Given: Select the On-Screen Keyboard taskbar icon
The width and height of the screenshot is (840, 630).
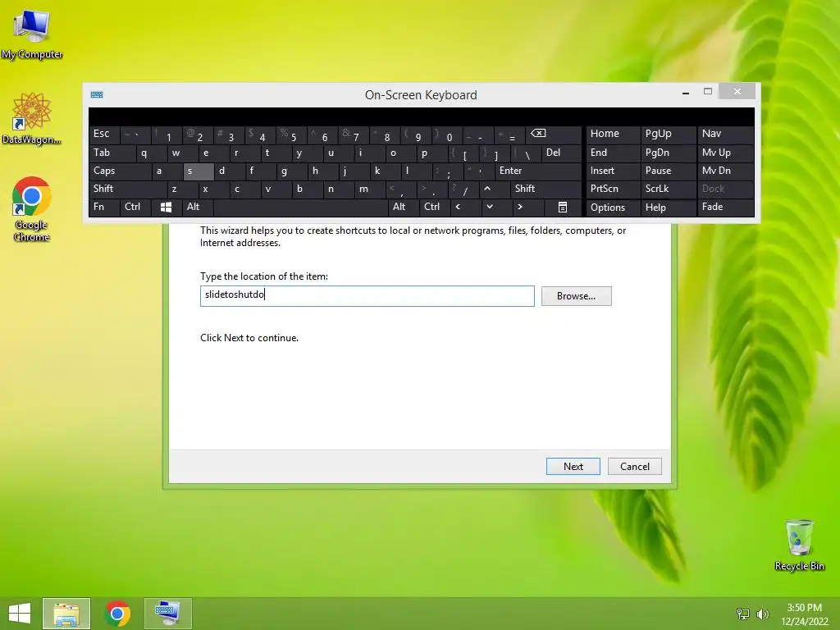Looking at the screenshot, I should [167, 614].
